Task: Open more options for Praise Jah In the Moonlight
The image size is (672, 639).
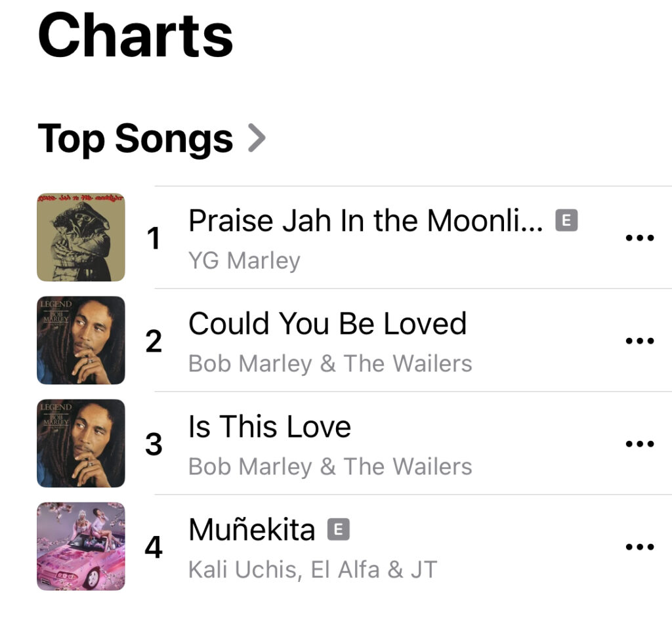Action: pos(640,238)
